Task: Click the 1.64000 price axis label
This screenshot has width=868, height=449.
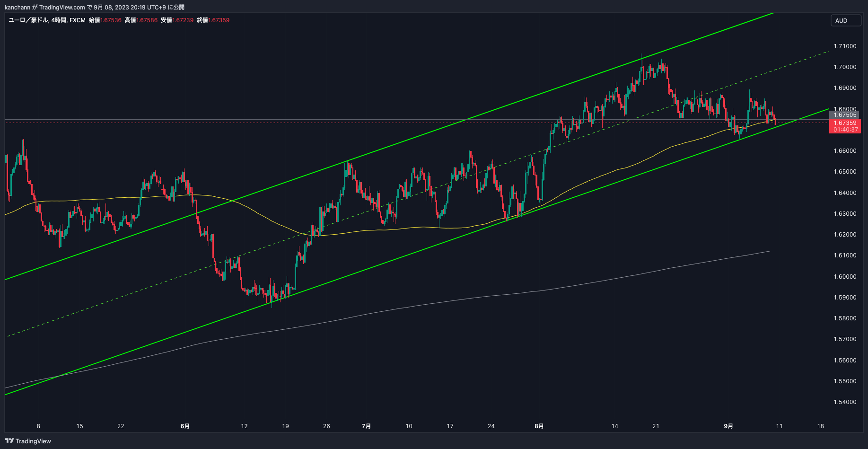Action: tap(845, 193)
